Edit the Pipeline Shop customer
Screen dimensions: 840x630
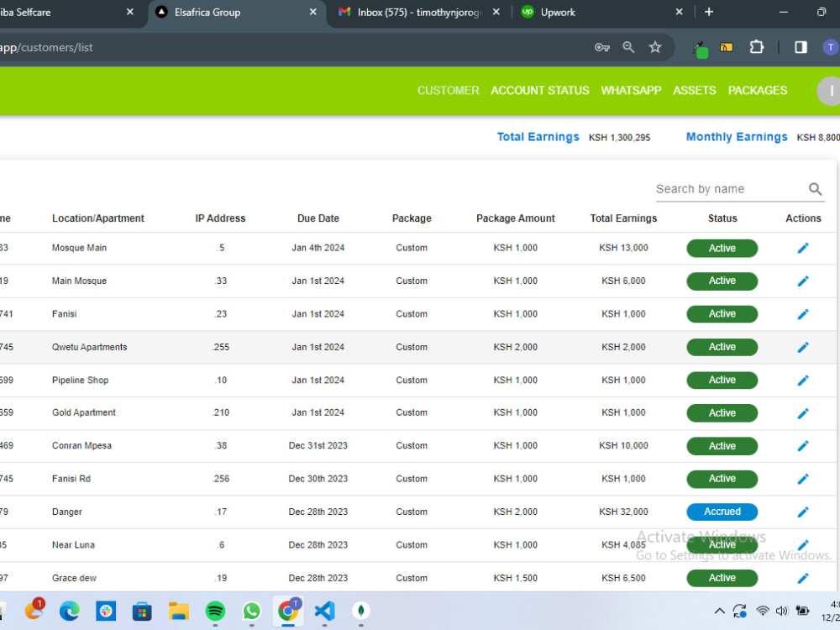(x=802, y=381)
